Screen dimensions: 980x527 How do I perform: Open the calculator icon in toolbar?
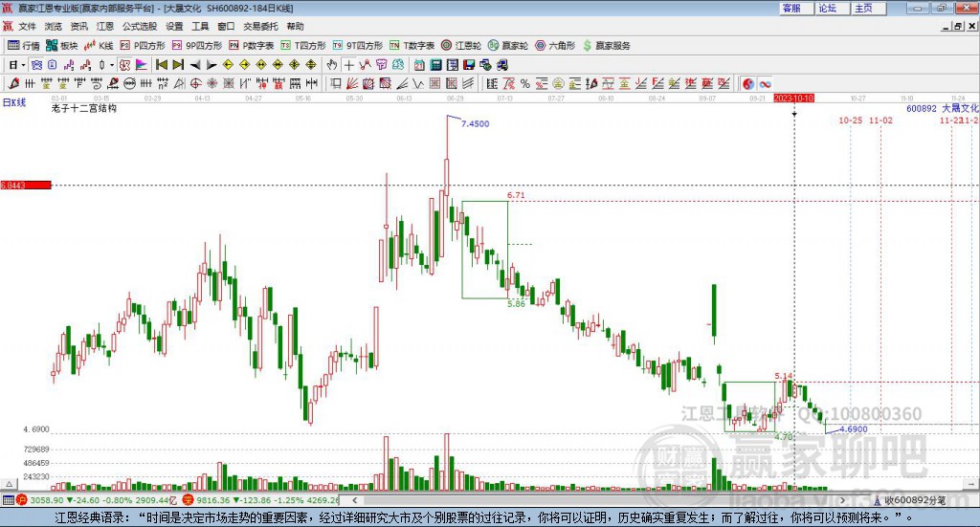[435, 65]
